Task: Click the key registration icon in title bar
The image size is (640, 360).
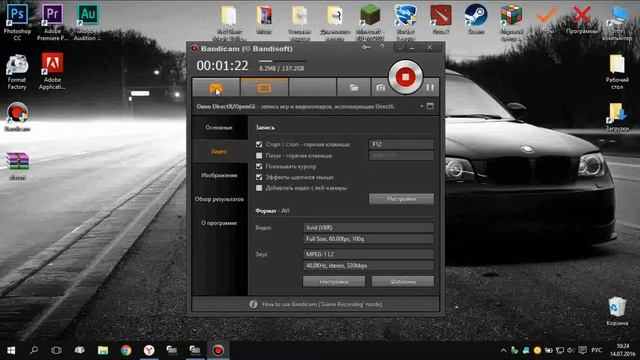Action: point(366,47)
